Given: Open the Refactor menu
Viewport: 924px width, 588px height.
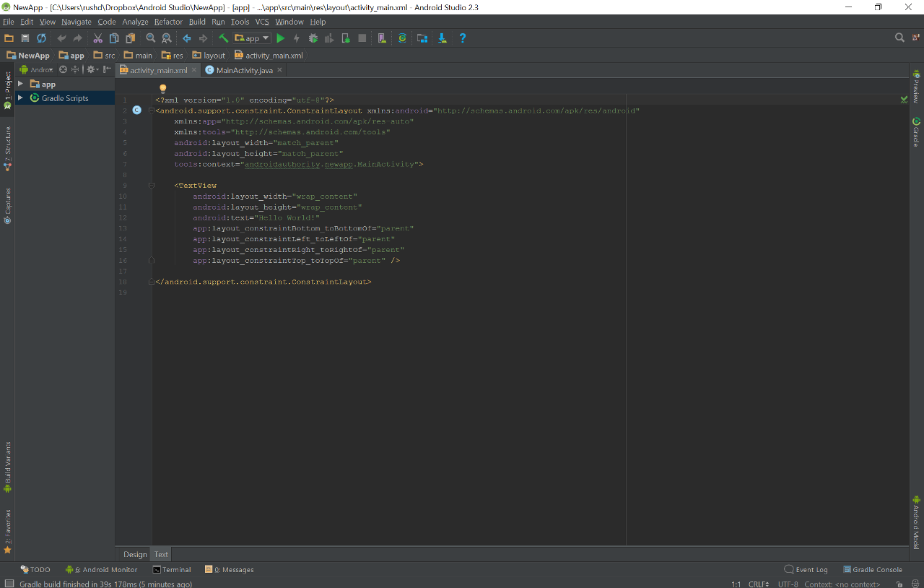Looking at the screenshot, I should coord(168,22).
